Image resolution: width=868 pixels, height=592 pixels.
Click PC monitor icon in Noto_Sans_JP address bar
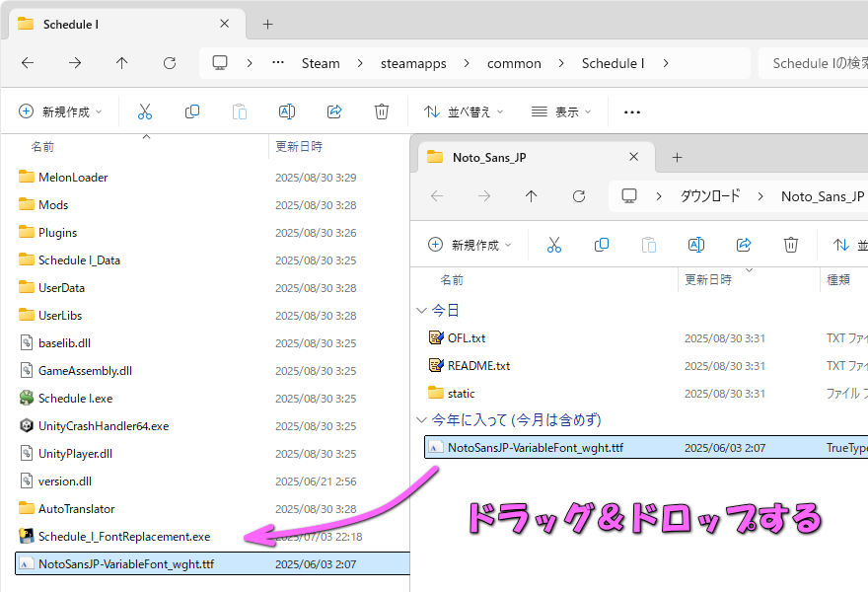point(629,195)
